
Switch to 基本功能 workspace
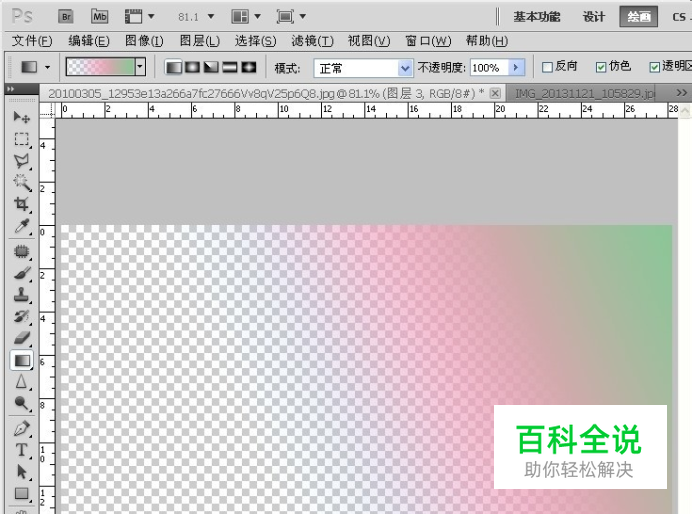tap(537, 17)
